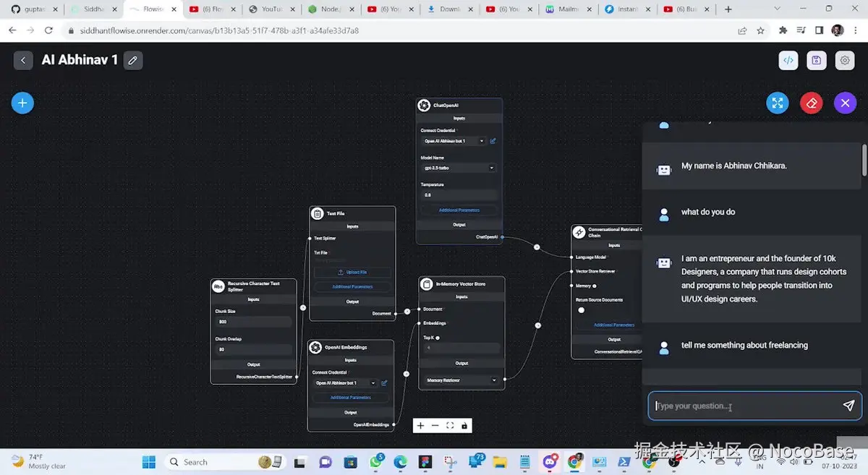Reload the page
This screenshot has height=475, width=868.
click(x=48, y=31)
